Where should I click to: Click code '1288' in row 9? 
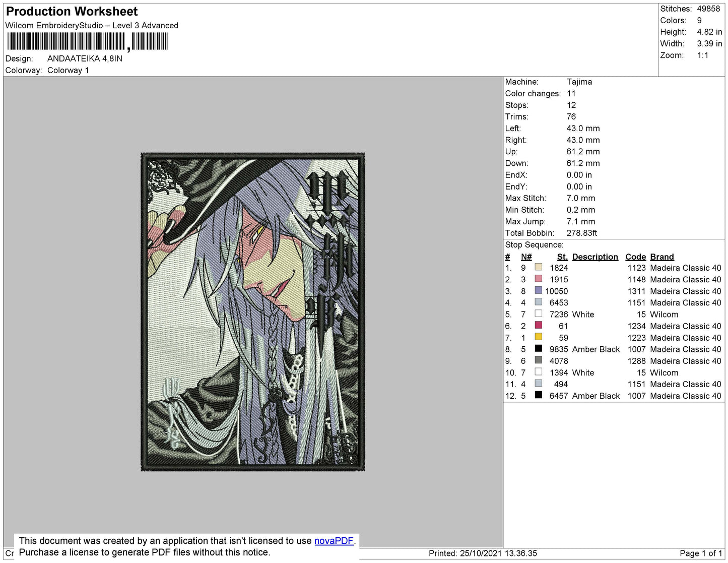(x=637, y=361)
